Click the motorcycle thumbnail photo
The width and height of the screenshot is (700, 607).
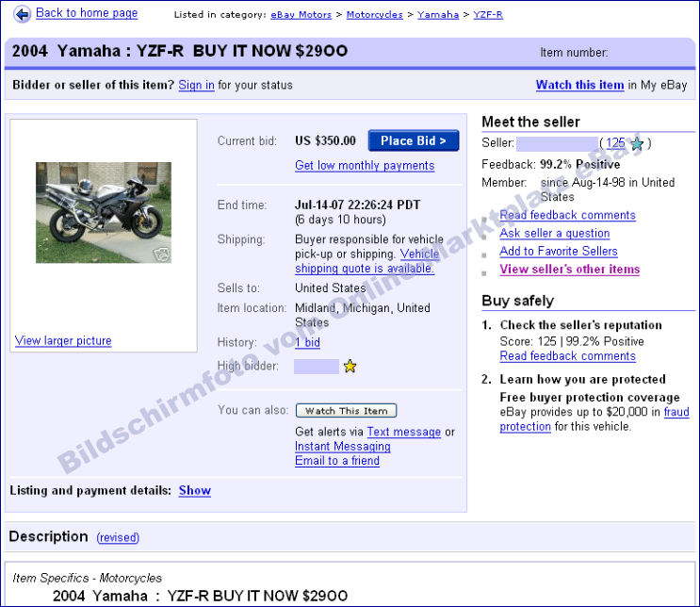point(104,213)
